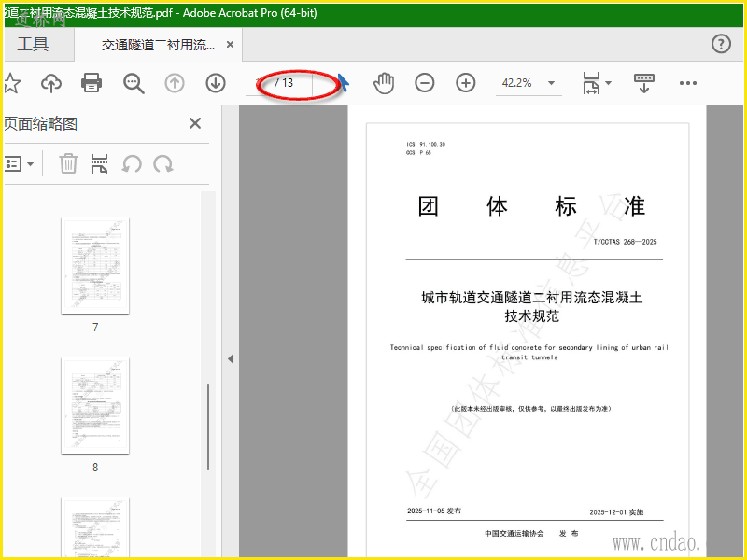Print the document with printer icon

(x=91, y=83)
